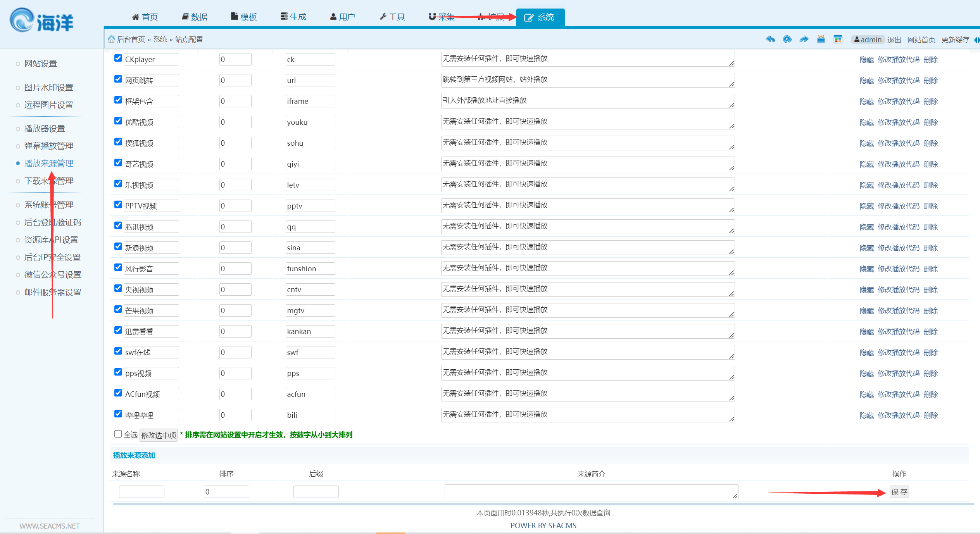980x534 pixels.
Task: Select 播放器设置 in left sidebar
Action: (45, 129)
